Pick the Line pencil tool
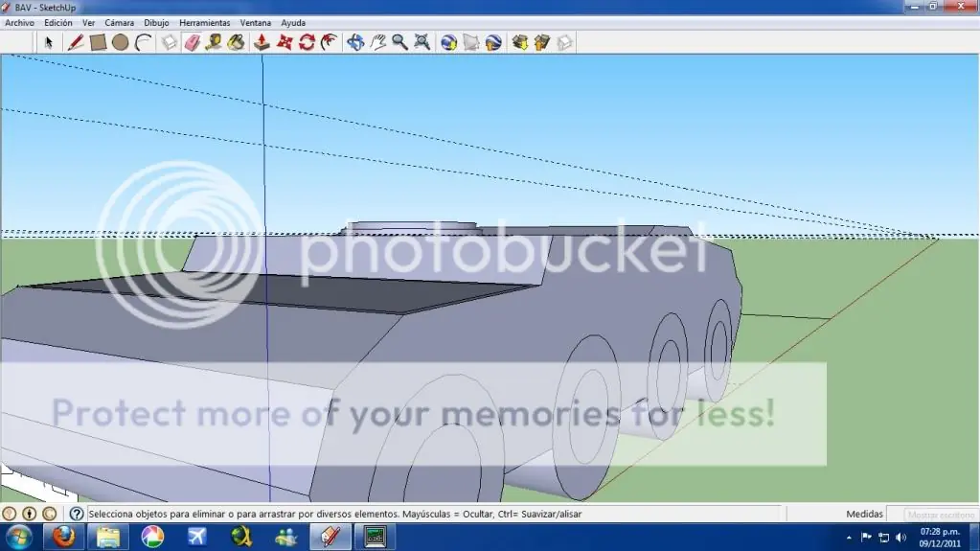The image size is (980, 551). click(x=76, y=42)
